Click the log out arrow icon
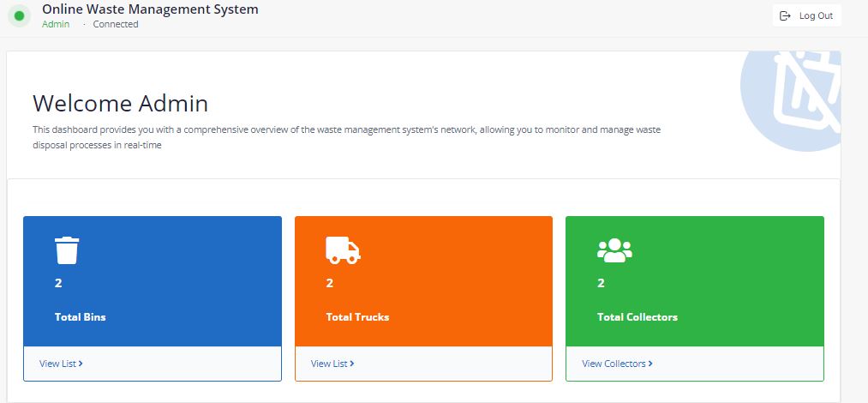Screen dimensions: 868x403 click(x=785, y=15)
